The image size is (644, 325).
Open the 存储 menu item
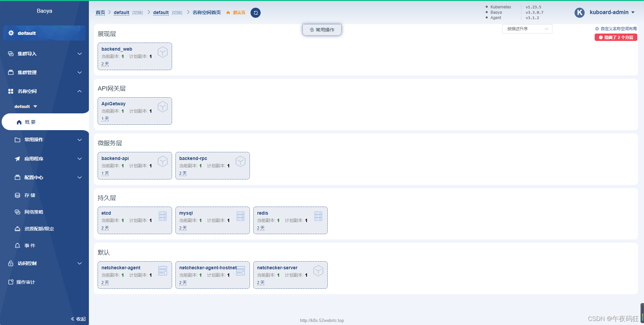44,195
